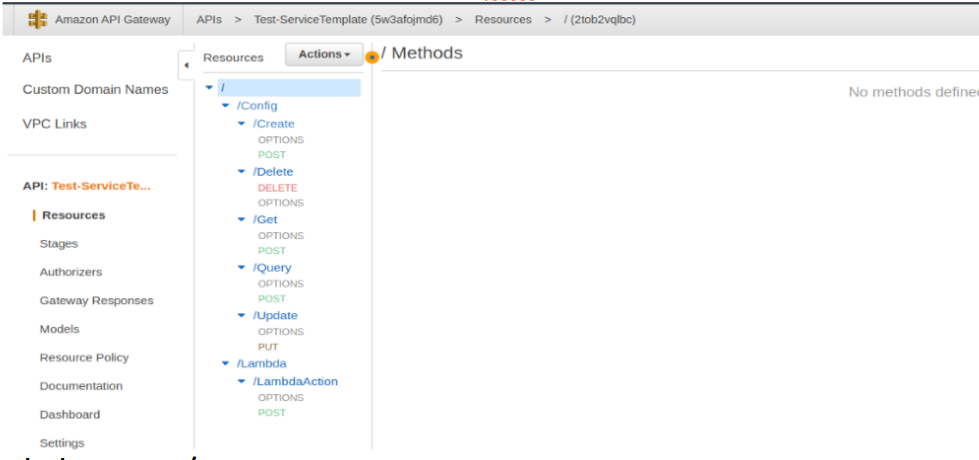Select OPTIONS method under /Query
Screen dimensions: 979x460
[280, 284]
